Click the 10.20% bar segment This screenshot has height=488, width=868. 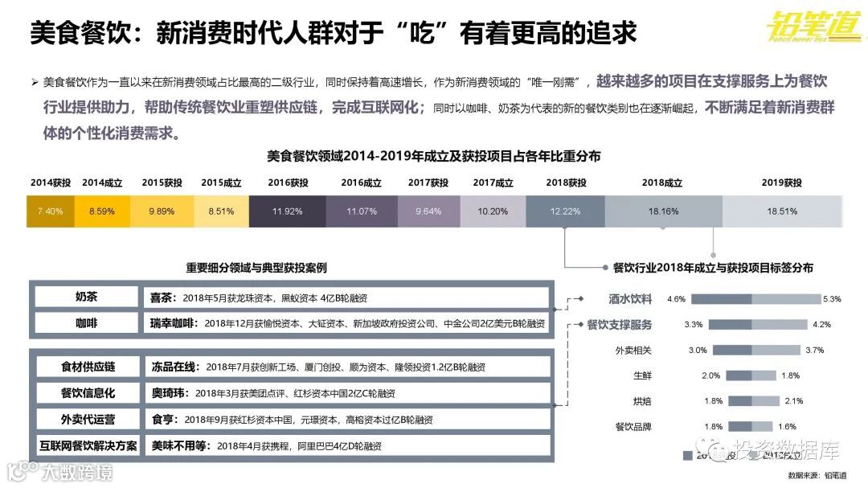(493, 211)
